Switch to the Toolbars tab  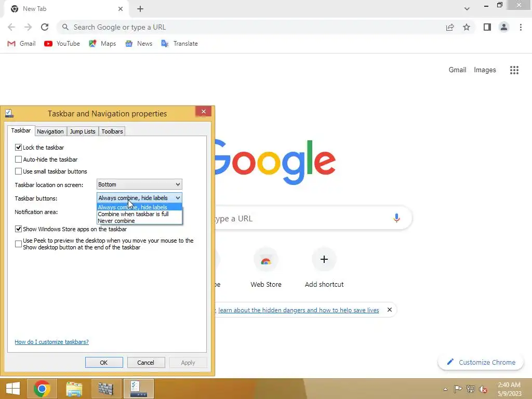[x=112, y=131]
